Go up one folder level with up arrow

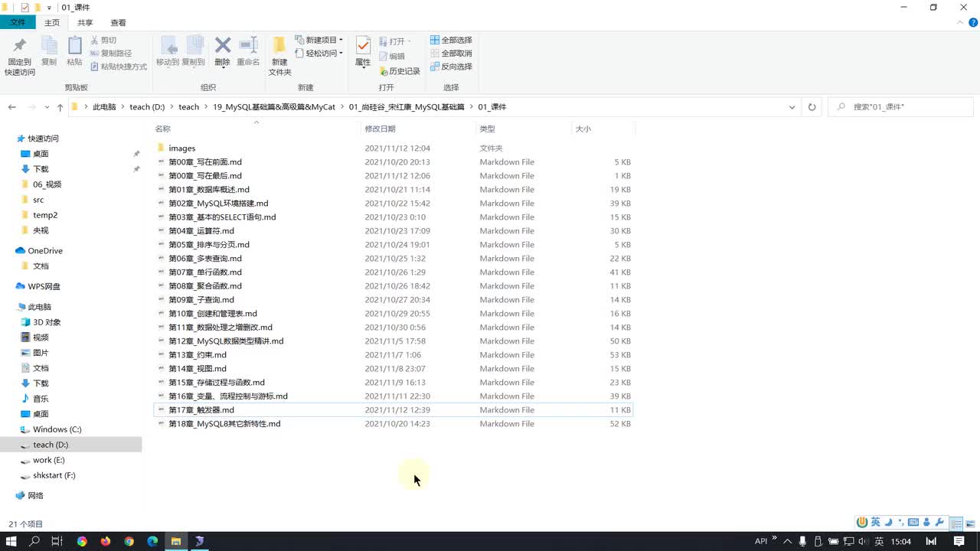coord(60,107)
